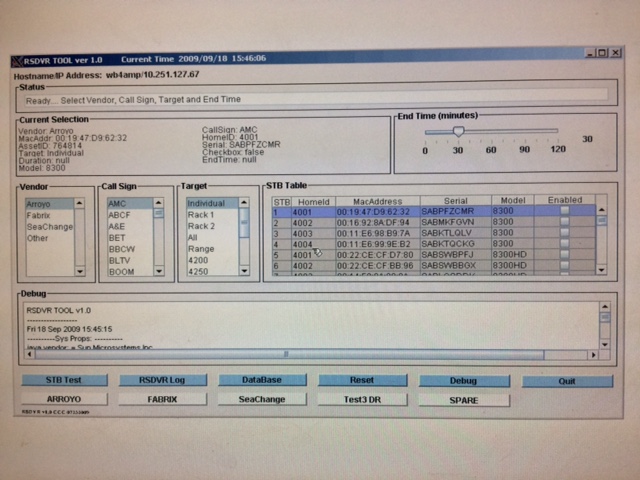Click Debug horizontal scroll left arrow
This screenshot has height=480, width=640.
29,354
